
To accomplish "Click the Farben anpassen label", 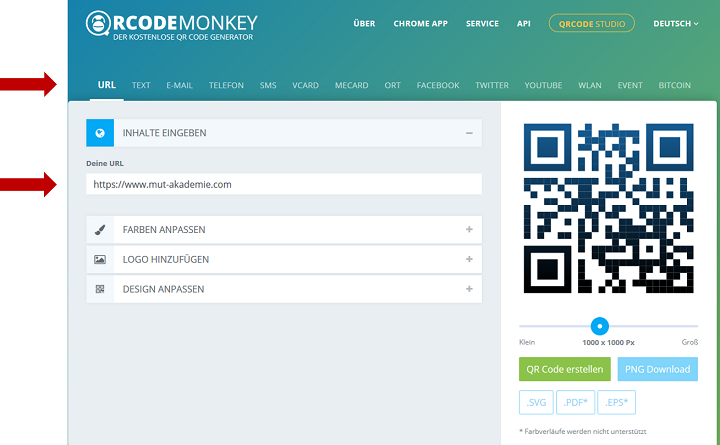I will tap(164, 230).
